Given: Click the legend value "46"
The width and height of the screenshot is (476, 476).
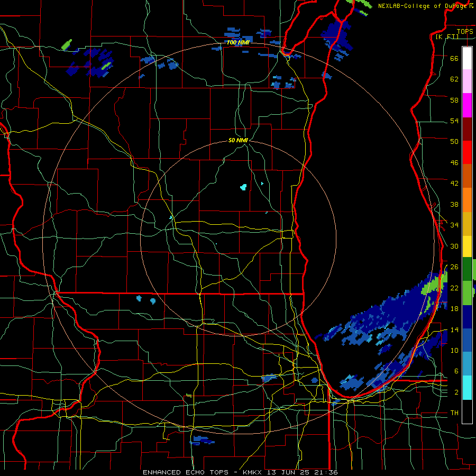Looking at the screenshot, I should coord(454,163).
